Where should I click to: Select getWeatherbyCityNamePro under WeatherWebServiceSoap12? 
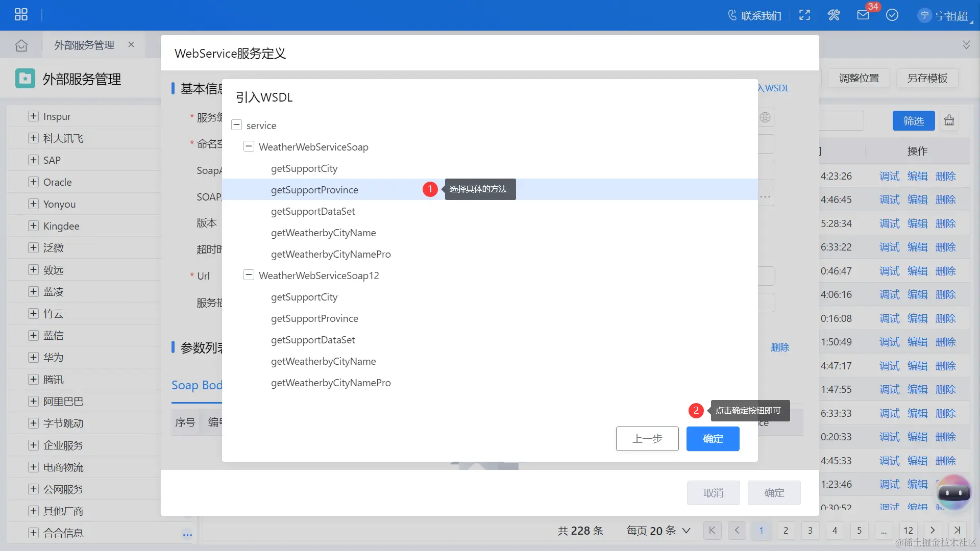(x=331, y=383)
